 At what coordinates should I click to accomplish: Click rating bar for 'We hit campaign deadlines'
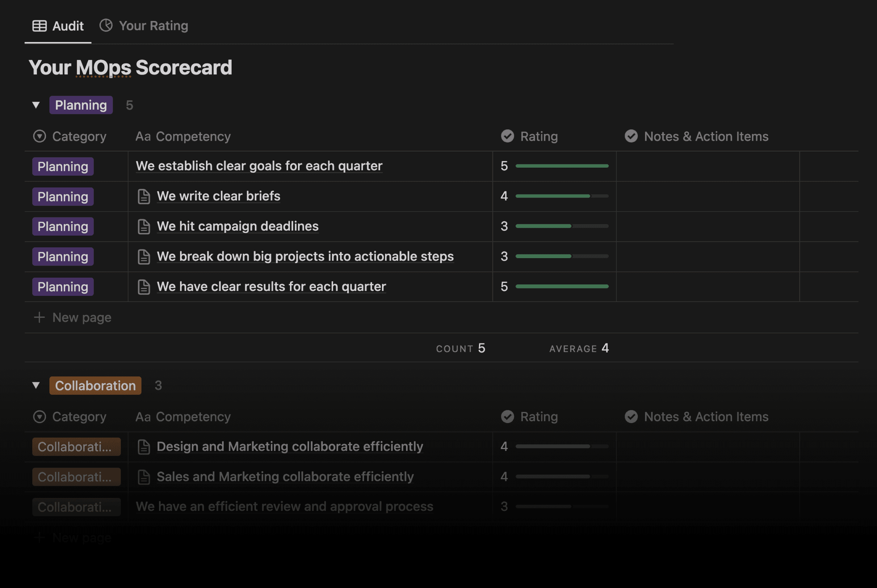[x=562, y=226]
